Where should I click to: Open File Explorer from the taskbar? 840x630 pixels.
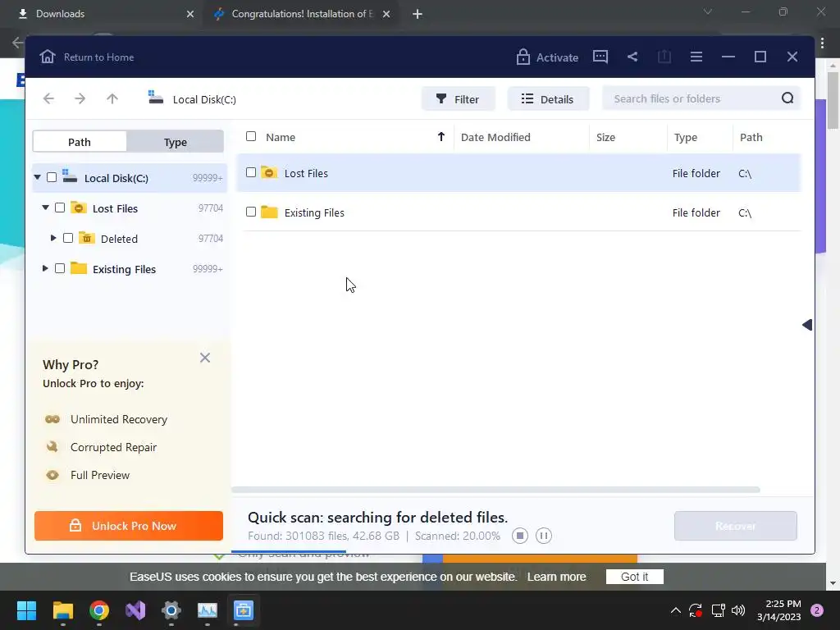coord(62,610)
